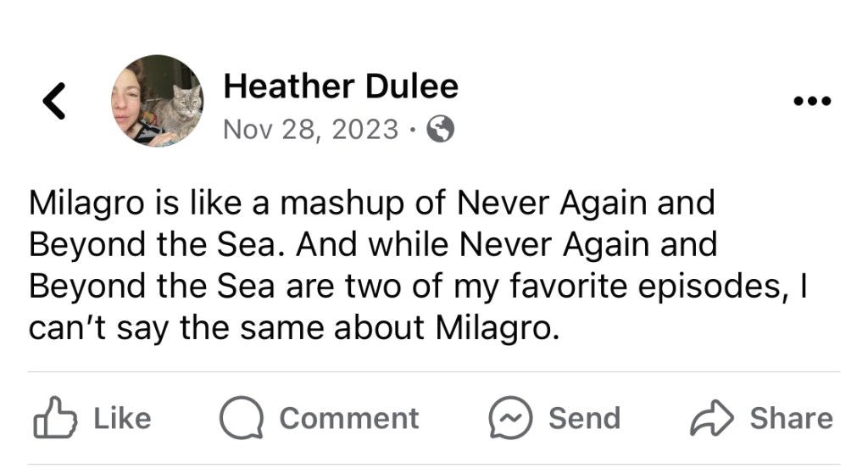
Task: Click the globe public audience icon
Action: (439, 130)
